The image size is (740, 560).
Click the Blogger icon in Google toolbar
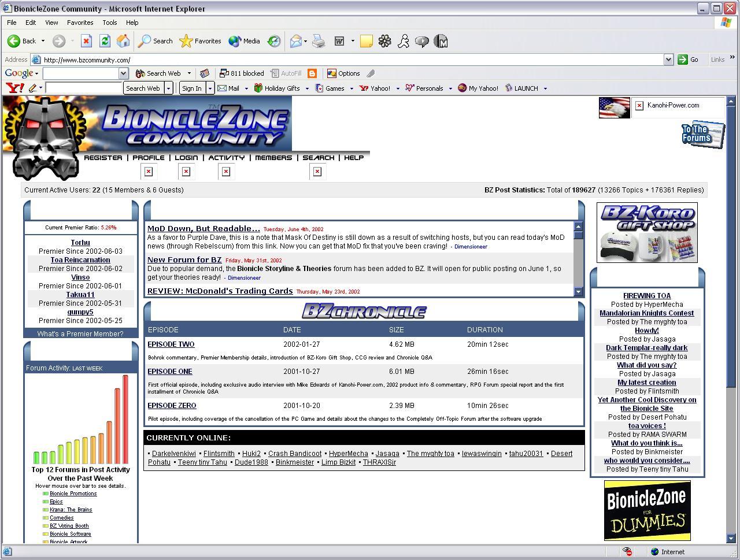pos(312,73)
